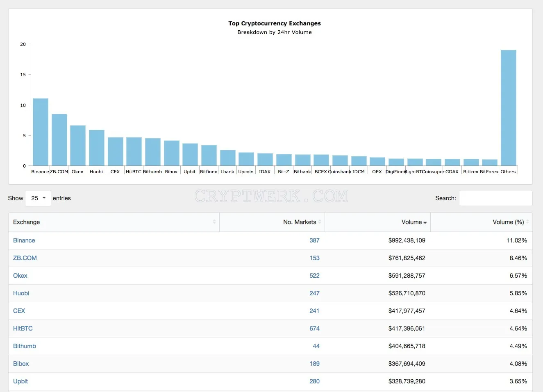
Task: Select the IDAX bar in the chart
Action: pyautogui.click(x=265, y=159)
